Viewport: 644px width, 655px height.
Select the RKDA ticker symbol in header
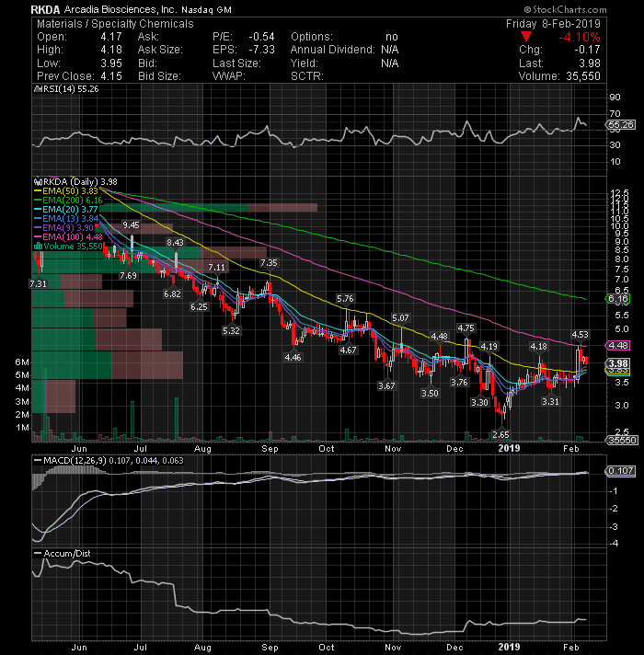click(45, 9)
